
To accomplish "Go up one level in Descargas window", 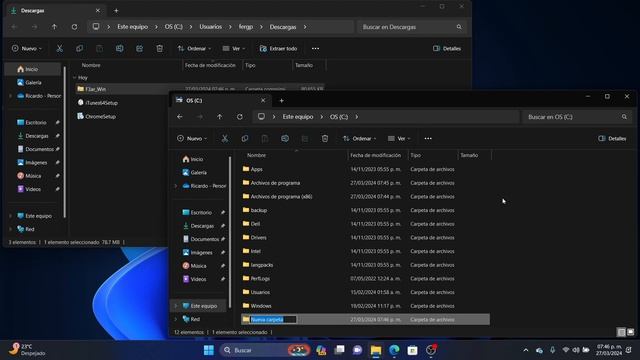I will click(x=54, y=27).
